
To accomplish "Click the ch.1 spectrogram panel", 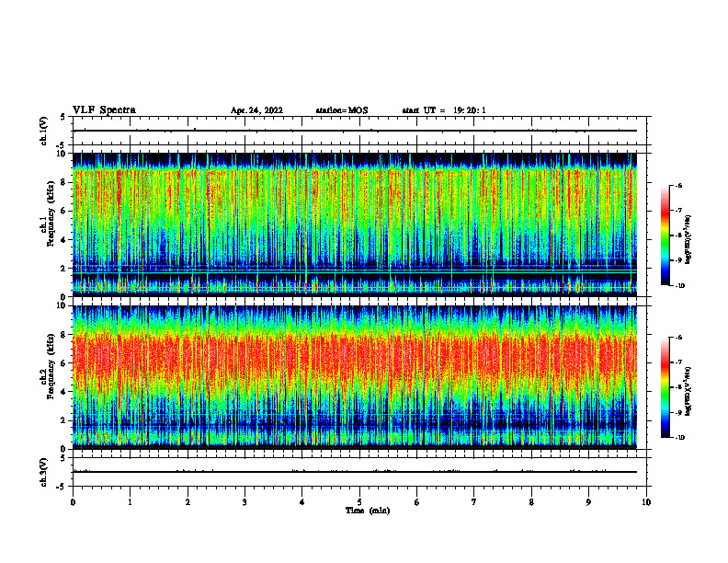I will 355,224.
